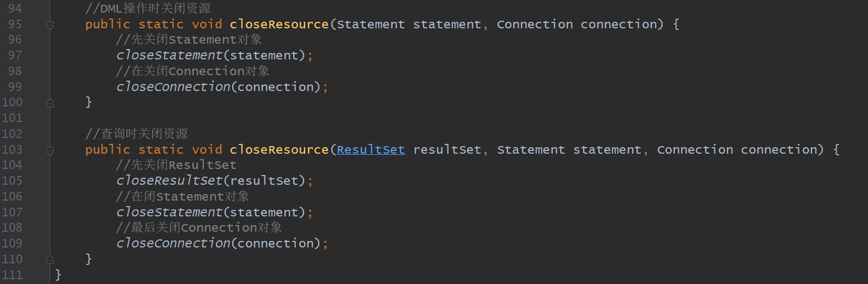Place the cursor on empty line 101
Screen dimensions: 868x284
click(x=218, y=118)
